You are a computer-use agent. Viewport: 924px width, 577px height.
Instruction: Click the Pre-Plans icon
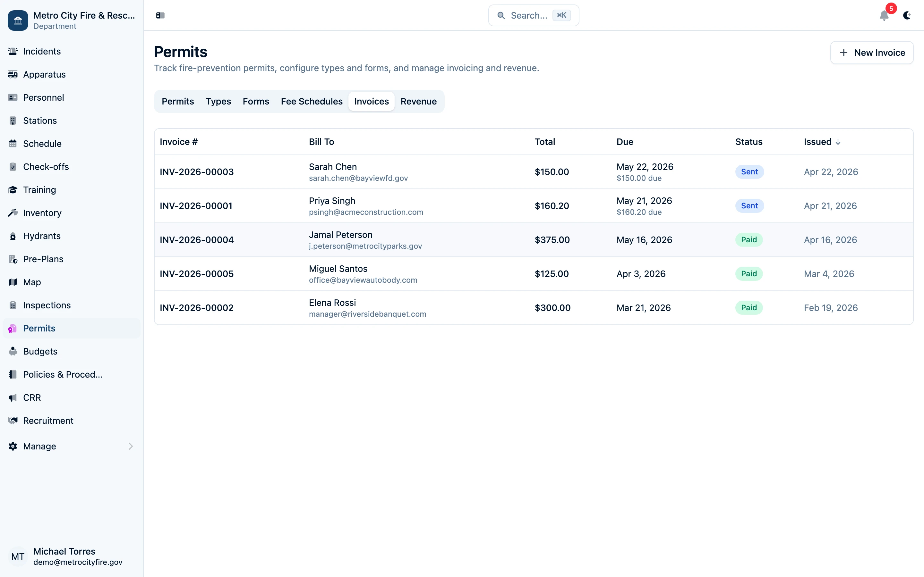tap(13, 259)
